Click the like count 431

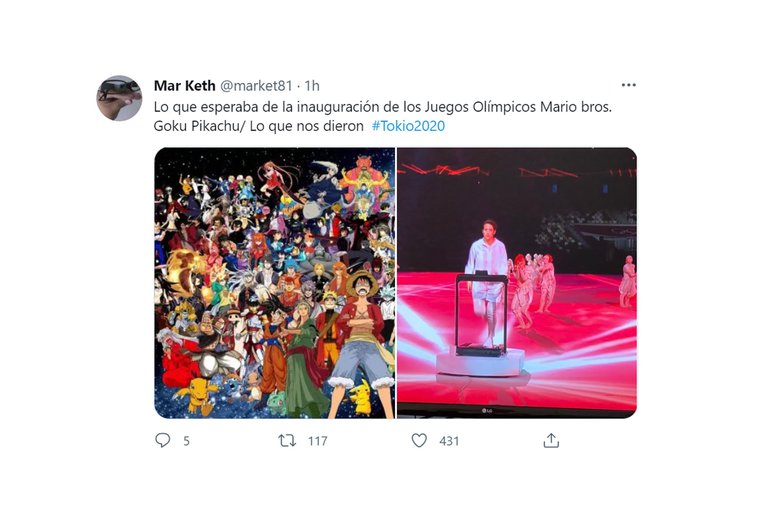tap(449, 441)
